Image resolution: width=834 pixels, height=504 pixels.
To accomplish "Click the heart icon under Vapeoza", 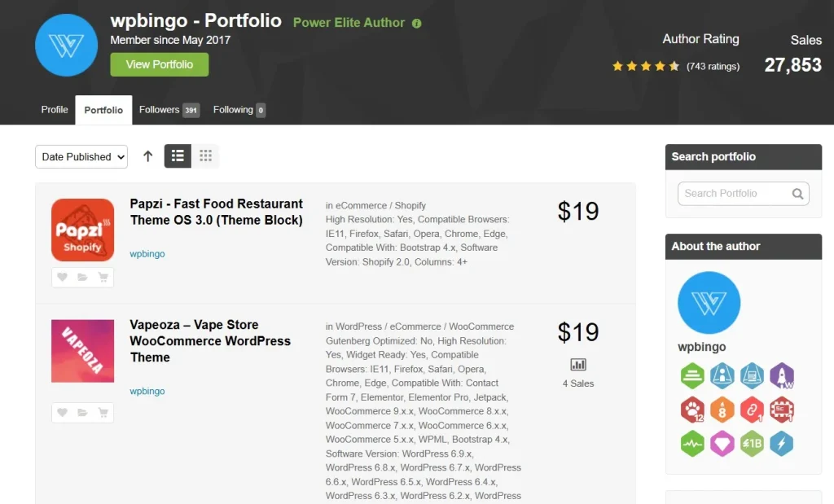I will (63, 413).
